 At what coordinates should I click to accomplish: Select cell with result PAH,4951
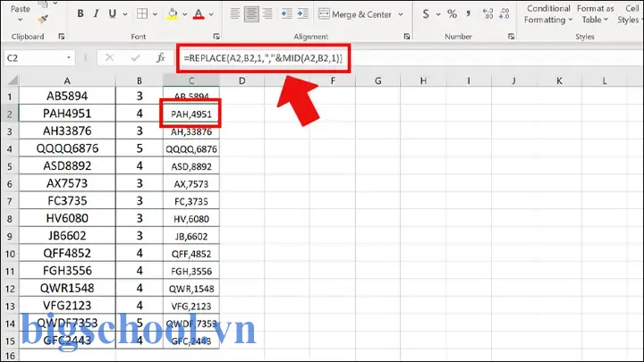click(x=191, y=114)
